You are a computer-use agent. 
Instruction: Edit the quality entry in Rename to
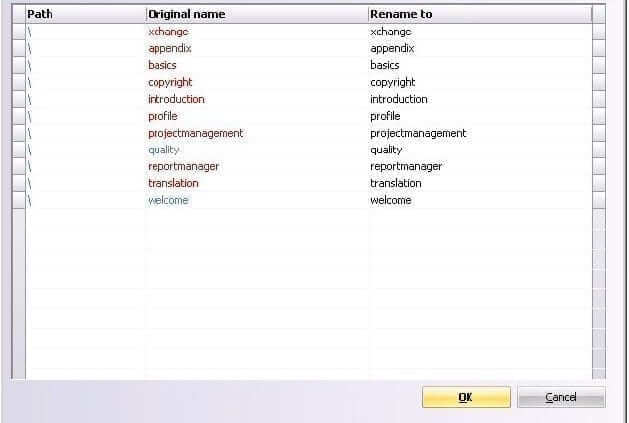pyautogui.click(x=386, y=150)
